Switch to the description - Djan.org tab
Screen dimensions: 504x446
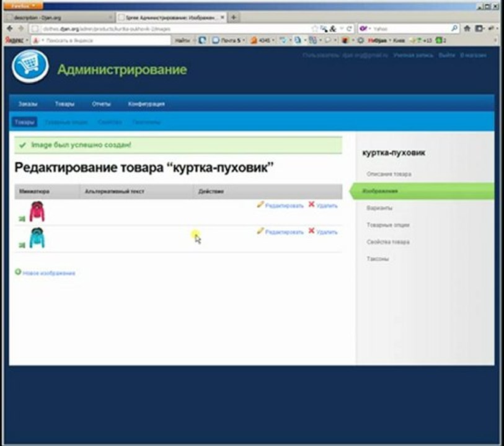point(60,18)
